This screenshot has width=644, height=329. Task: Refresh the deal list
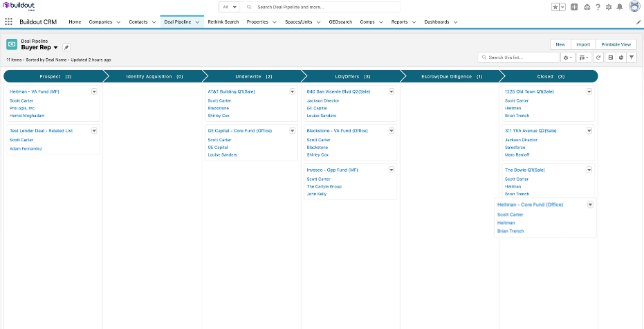point(598,57)
